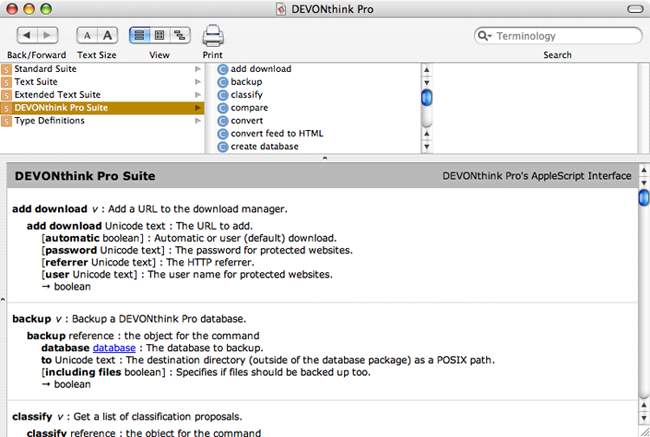Click top up arrow of command list scrollbar
This screenshot has height=437, width=650.
point(427,70)
